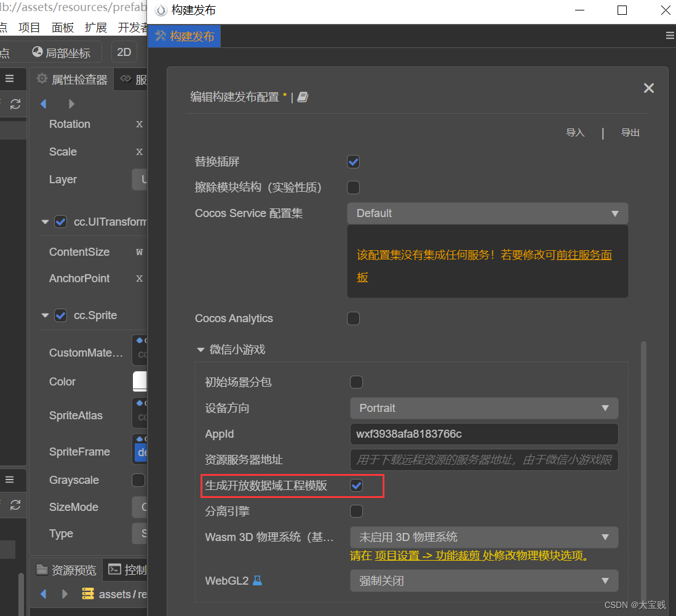Image resolution: width=676 pixels, height=616 pixels.
Task: Go back with the inspector left arrow
Action: pos(43,104)
